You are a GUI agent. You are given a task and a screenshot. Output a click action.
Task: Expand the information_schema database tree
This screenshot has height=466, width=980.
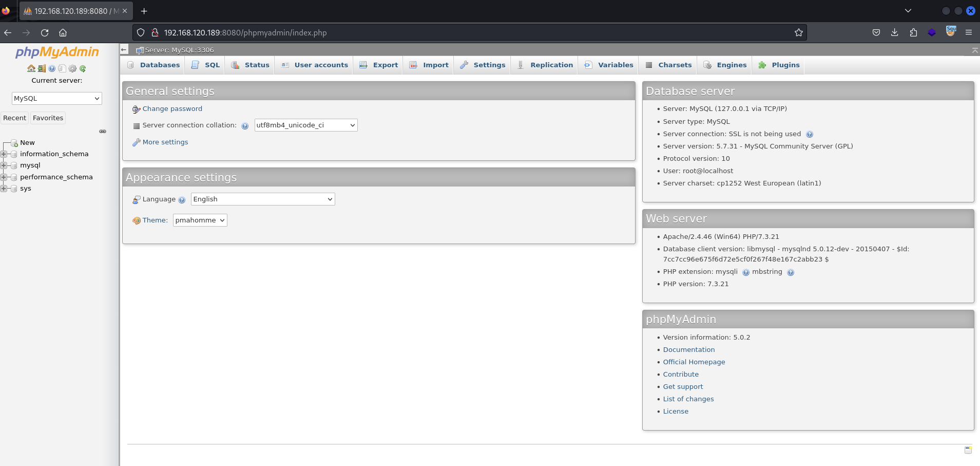(x=4, y=154)
